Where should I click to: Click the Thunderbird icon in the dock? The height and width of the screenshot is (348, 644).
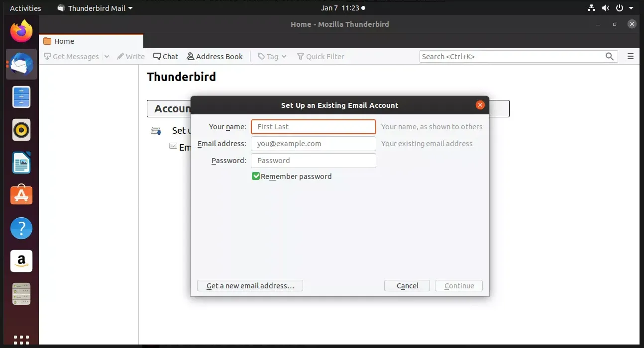(21, 64)
